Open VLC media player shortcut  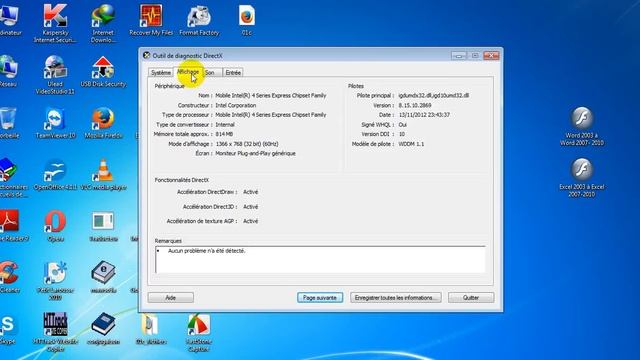(x=103, y=175)
